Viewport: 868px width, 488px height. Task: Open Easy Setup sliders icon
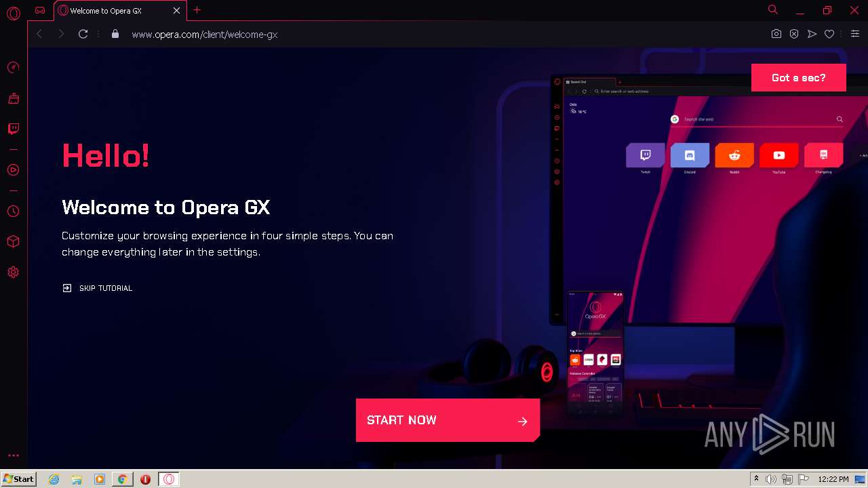click(855, 34)
